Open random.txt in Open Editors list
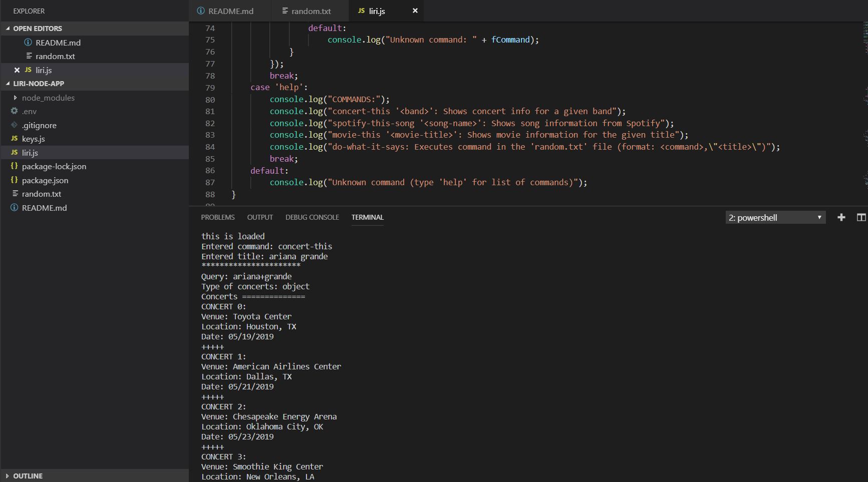The width and height of the screenshot is (868, 482). tap(55, 56)
